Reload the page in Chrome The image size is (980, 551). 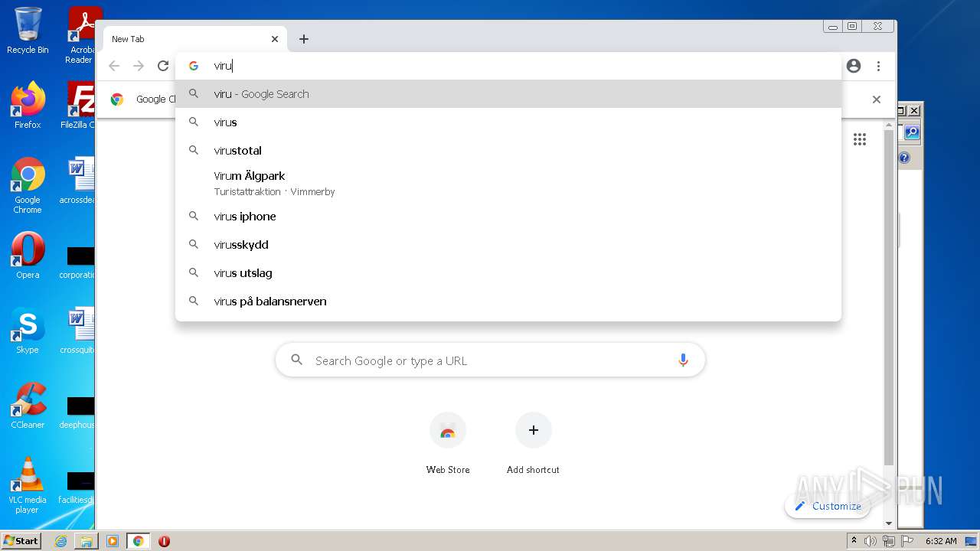coord(163,66)
